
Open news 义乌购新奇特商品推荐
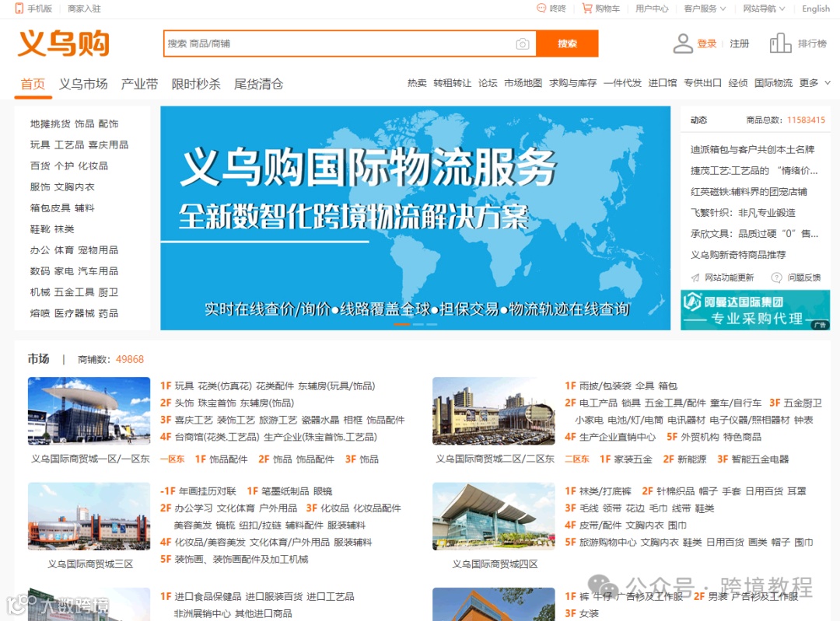click(x=738, y=255)
